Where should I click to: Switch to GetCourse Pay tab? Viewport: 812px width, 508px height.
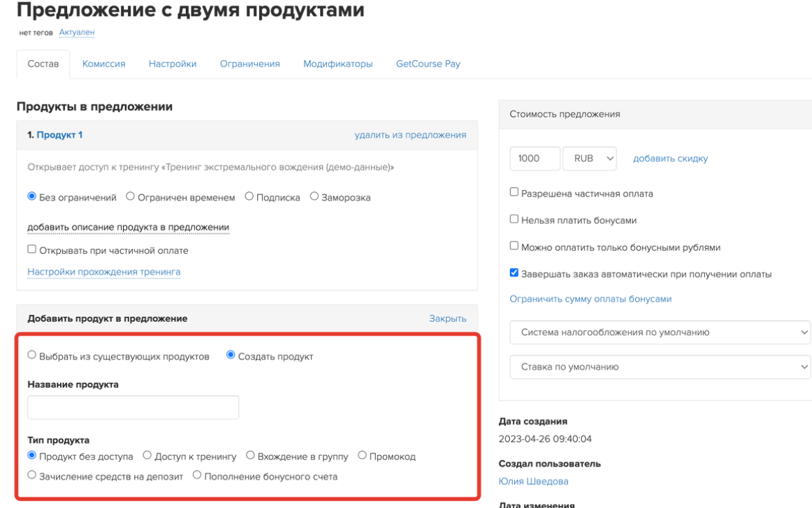[428, 64]
